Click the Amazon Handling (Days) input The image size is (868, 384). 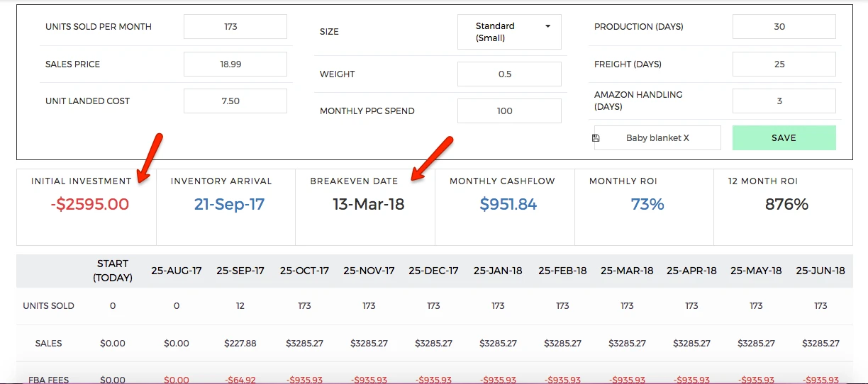click(784, 101)
